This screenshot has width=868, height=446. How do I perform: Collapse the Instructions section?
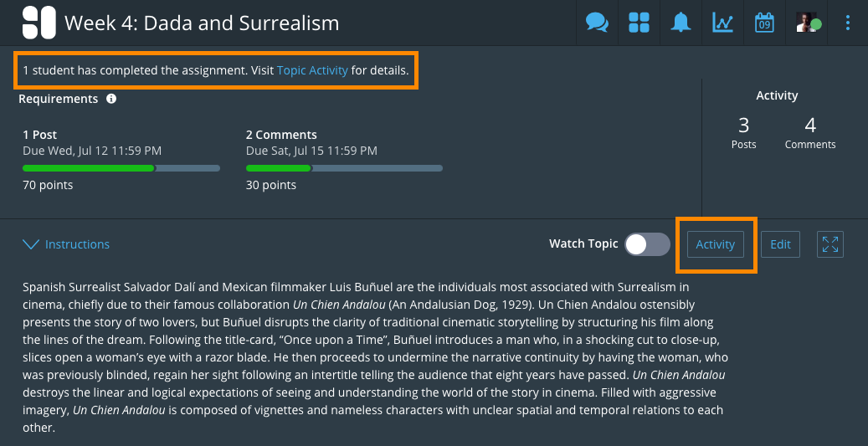click(x=66, y=244)
